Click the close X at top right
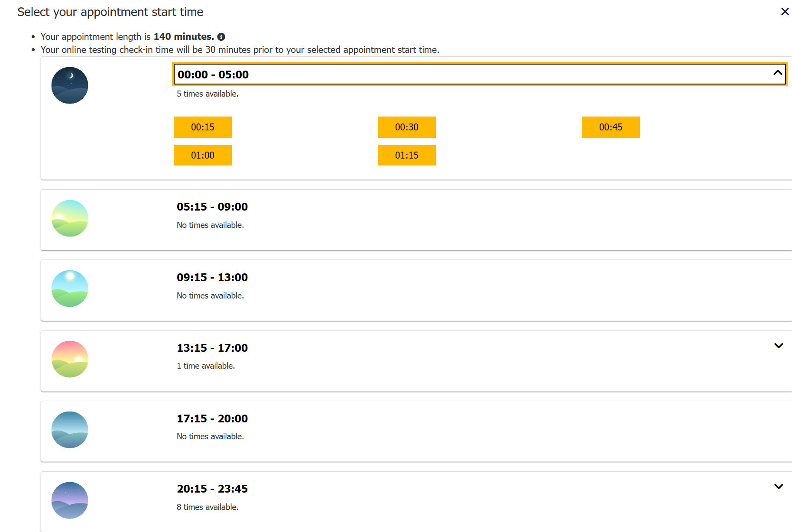792x532 pixels. (x=785, y=11)
